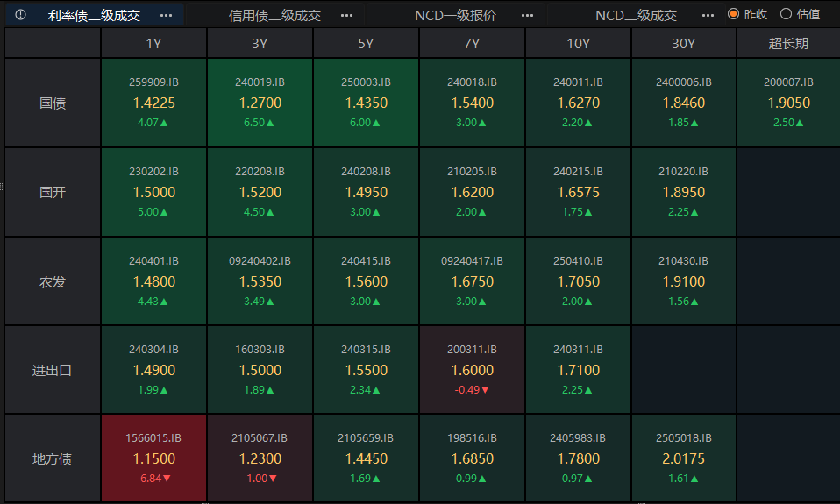Open bond 240415.IB cell

pyautogui.click(x=366, y=281)
